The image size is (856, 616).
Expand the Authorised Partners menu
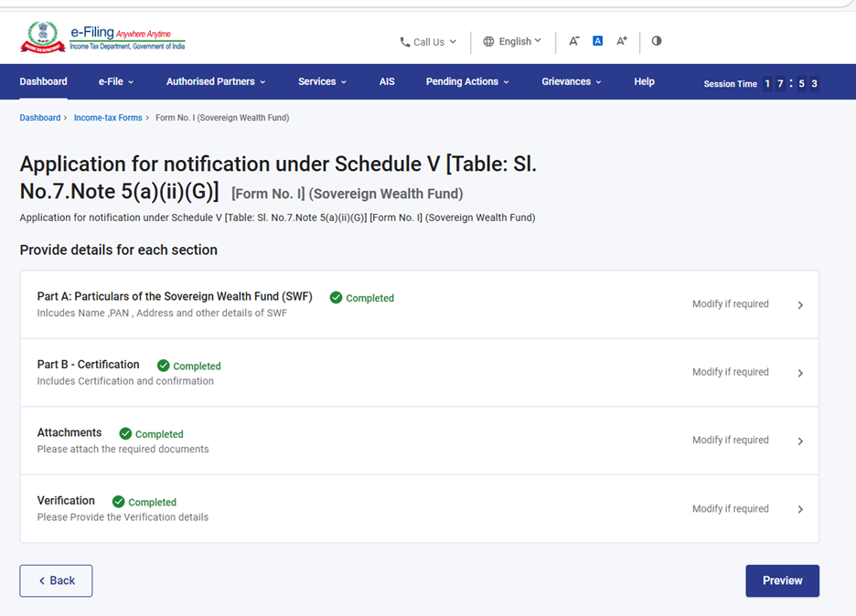(x=216, y=81)
